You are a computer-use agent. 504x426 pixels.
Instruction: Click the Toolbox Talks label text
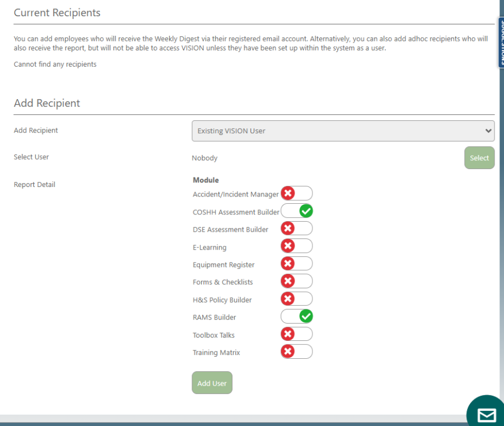(x=214, y=335)
